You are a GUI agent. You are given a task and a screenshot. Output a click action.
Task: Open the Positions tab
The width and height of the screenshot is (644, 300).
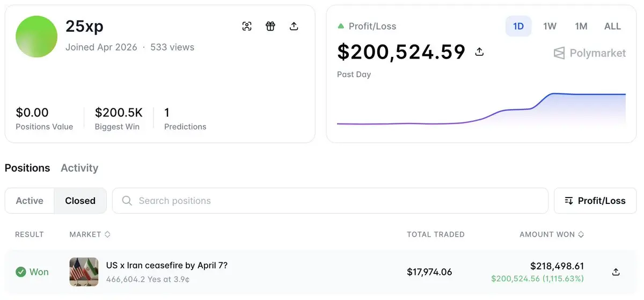click(27, 168)
